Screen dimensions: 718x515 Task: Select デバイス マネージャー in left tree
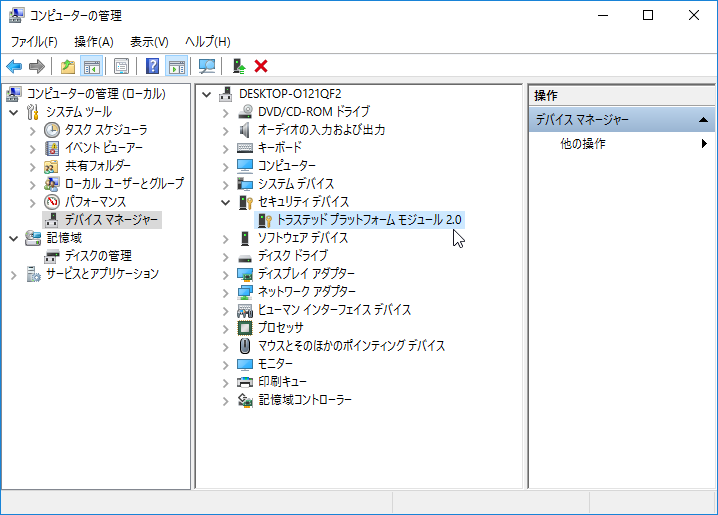[111, 220]
